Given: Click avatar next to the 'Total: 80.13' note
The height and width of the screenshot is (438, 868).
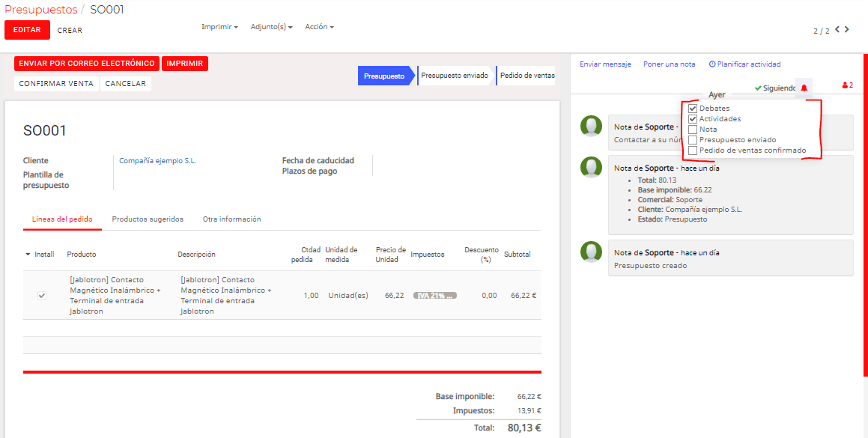Looking at the screenshot, I should coord(591,167).
